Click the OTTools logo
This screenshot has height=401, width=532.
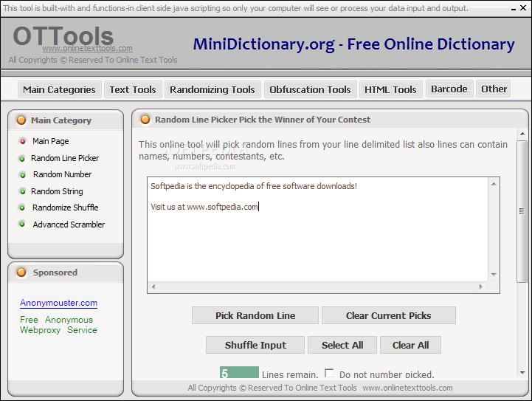pos(63,36)
